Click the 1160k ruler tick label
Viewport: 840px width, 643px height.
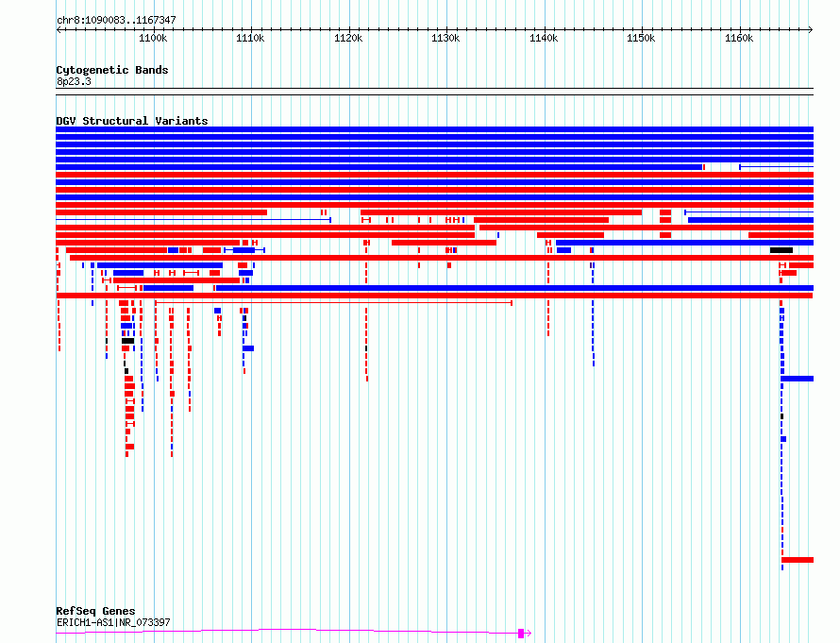point(739,39)
